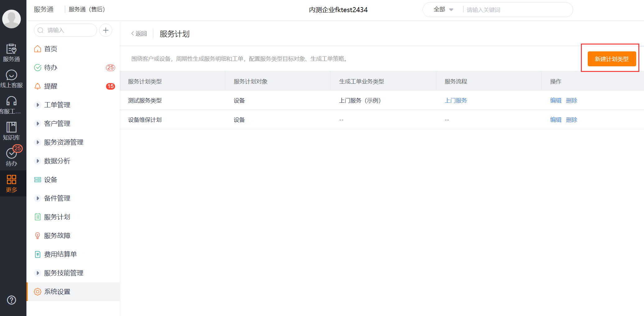Open the headset 客服工 icon
Screen dimensions: 644x316
click(12, 101)
